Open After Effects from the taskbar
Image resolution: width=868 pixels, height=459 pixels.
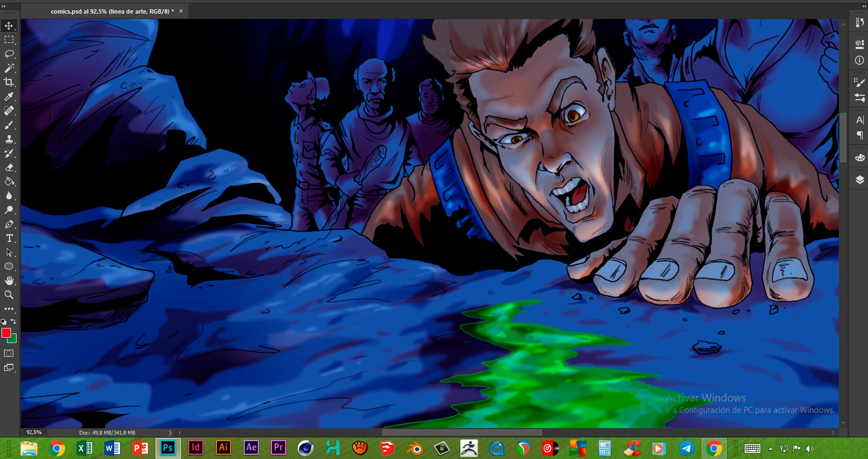coord(251,448)
